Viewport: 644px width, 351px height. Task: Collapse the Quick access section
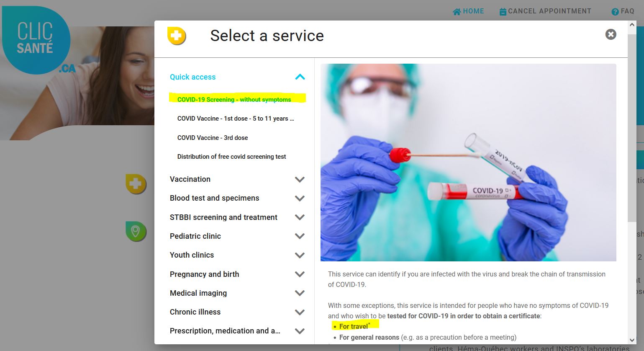(300, 77)
